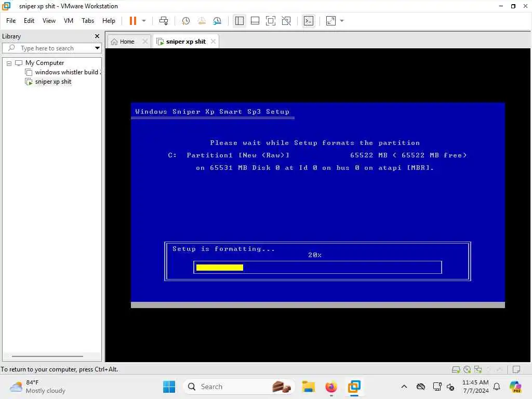Open the notifications bell icon
This screenshot has width=532, height=399.
[497, 387]
